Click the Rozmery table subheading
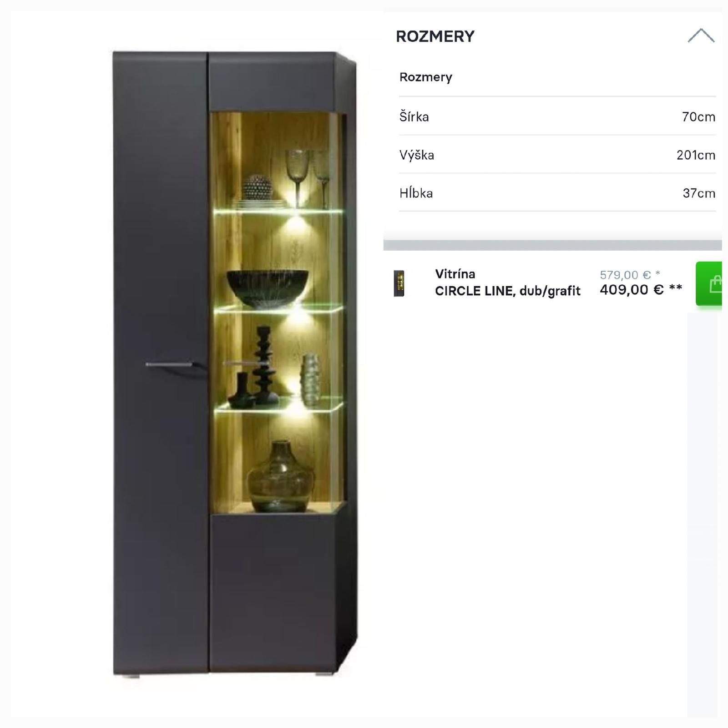Viewport: 728px width, 728px height. pyautogui.click(x=426, y=77)
